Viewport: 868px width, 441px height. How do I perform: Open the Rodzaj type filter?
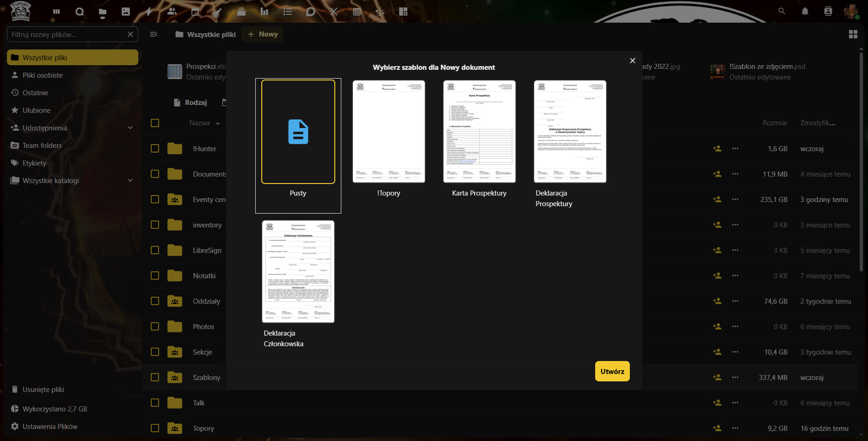[x=191, y=103]
